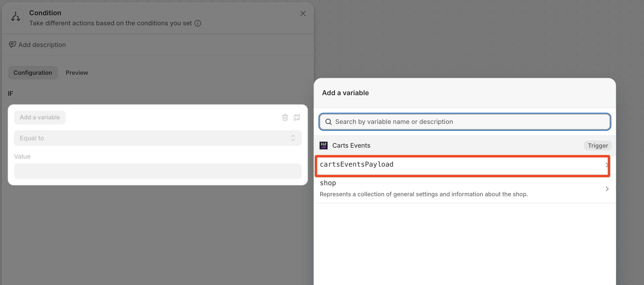The width and height of the screenshot is (644, 285).
Task: Open the Equal to operator dropdown
Action: tap(157, 138)
